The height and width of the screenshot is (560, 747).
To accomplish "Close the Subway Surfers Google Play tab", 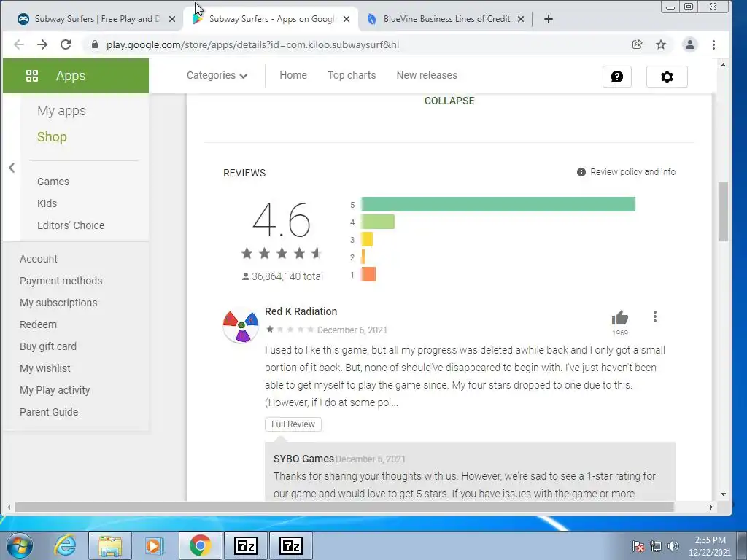I will point(347,19).
